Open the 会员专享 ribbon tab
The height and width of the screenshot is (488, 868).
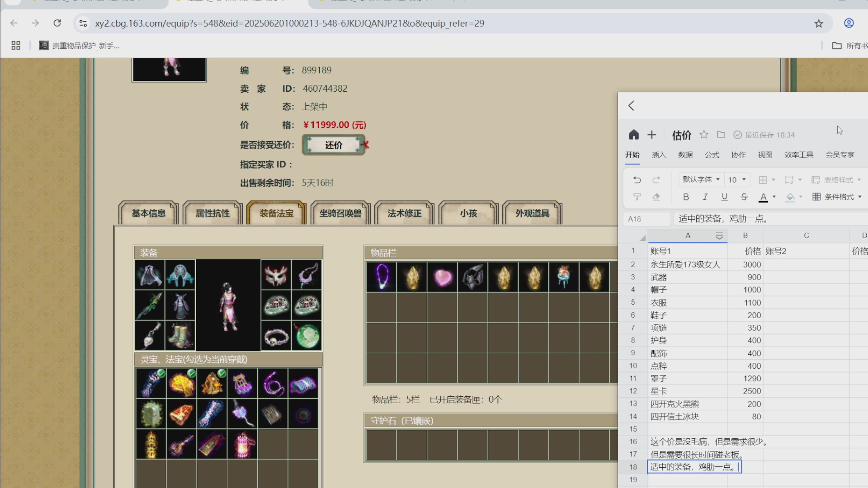tap(840, 155)
